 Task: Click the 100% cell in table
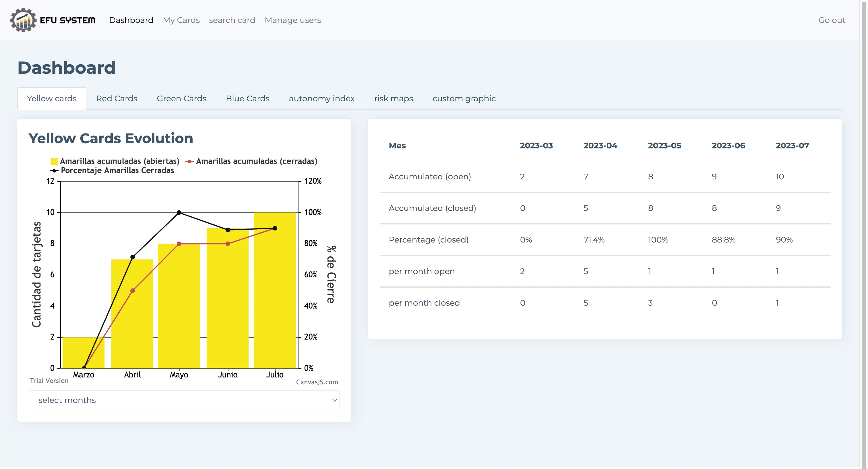click(x=658, y=240)
